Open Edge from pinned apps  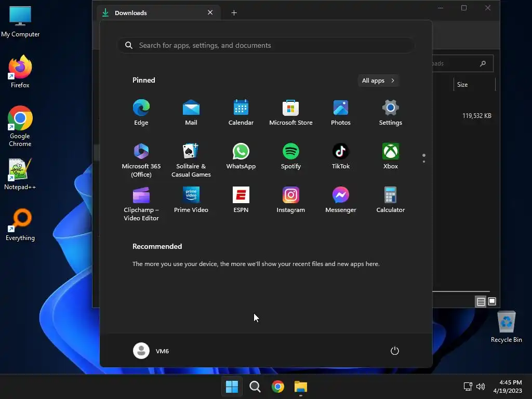coord(141,113)
